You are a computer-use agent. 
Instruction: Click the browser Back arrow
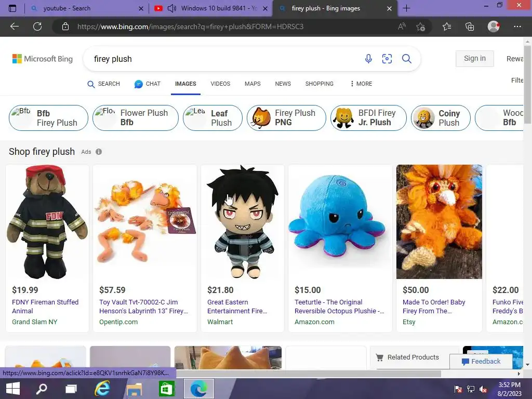point(14,26)
